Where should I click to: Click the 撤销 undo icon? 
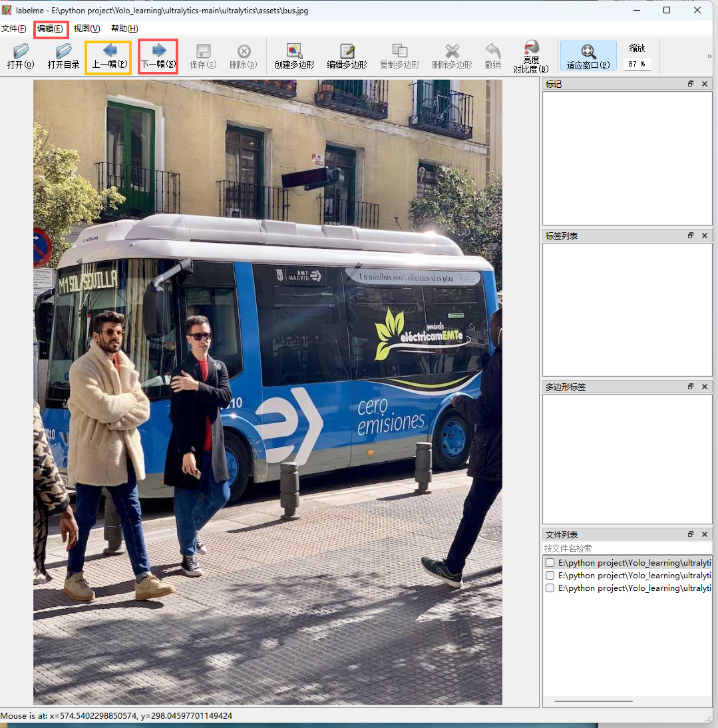tap(492, 56)
